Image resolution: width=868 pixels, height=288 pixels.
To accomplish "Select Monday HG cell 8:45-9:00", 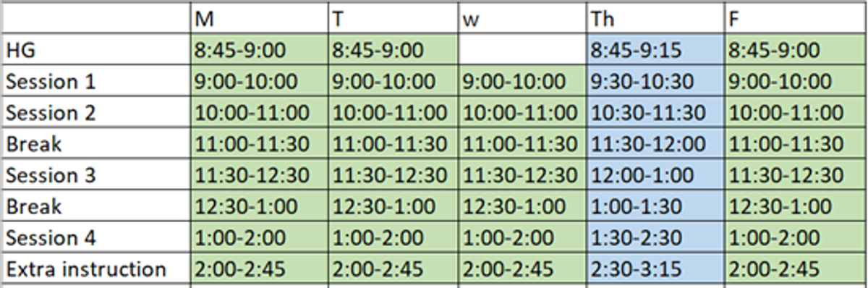I will click(258, 51).
